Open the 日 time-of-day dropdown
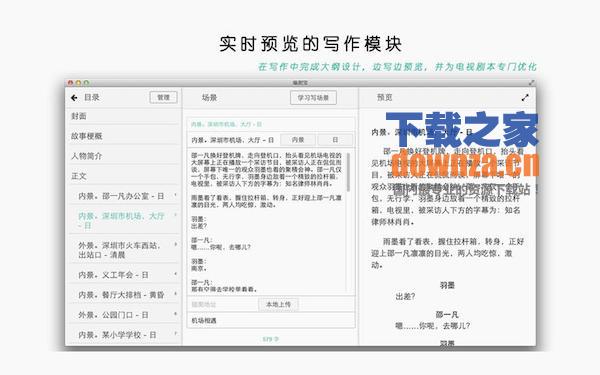The height and width of the screenshot is (375, 600). pos(335,140)
